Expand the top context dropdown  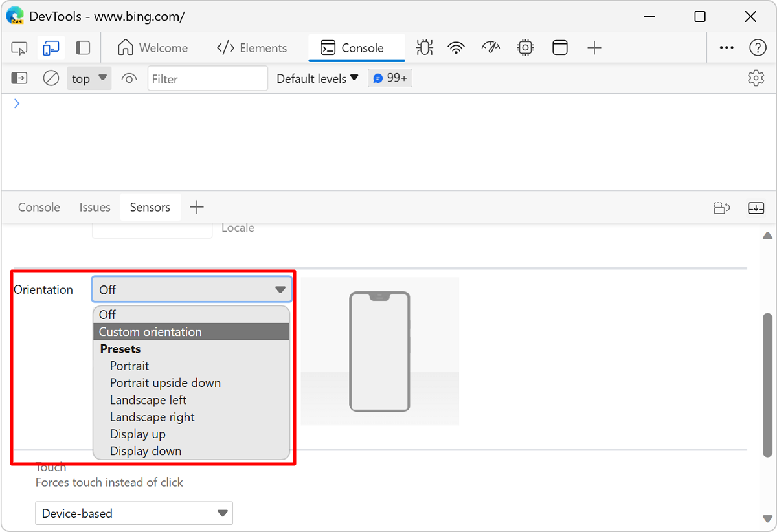click(x=89, y=78)
